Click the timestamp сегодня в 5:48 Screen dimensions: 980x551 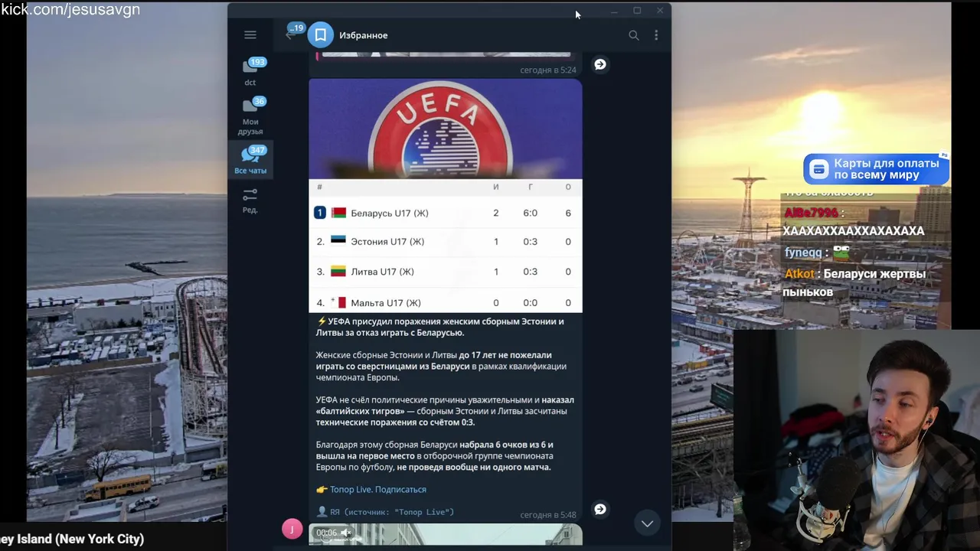click(547, 515)
